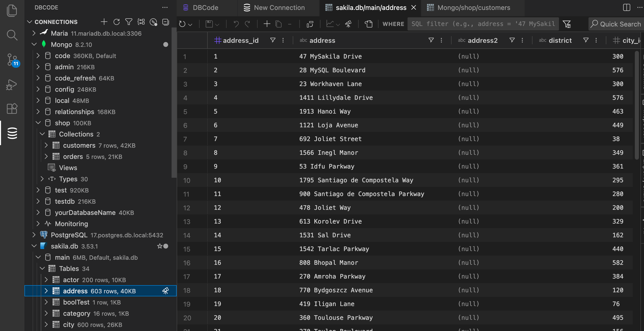
Task: Open the Run and Debug view
Action: coord(12,85)
